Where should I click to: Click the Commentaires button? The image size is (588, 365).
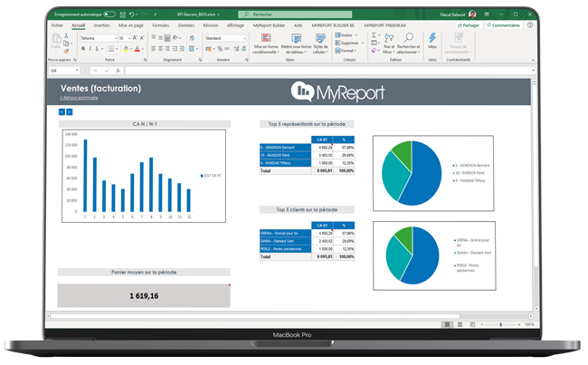(x=504, y=25)
